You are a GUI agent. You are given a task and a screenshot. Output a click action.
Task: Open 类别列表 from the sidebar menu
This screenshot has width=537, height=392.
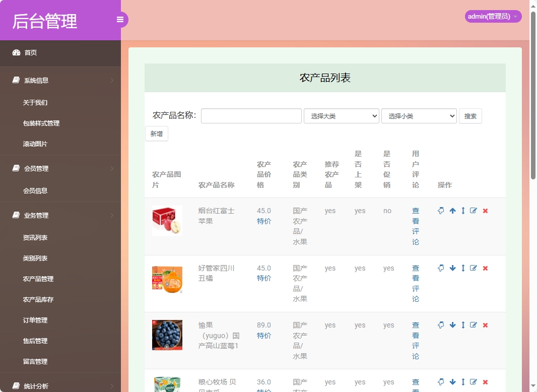coord(36,258)
